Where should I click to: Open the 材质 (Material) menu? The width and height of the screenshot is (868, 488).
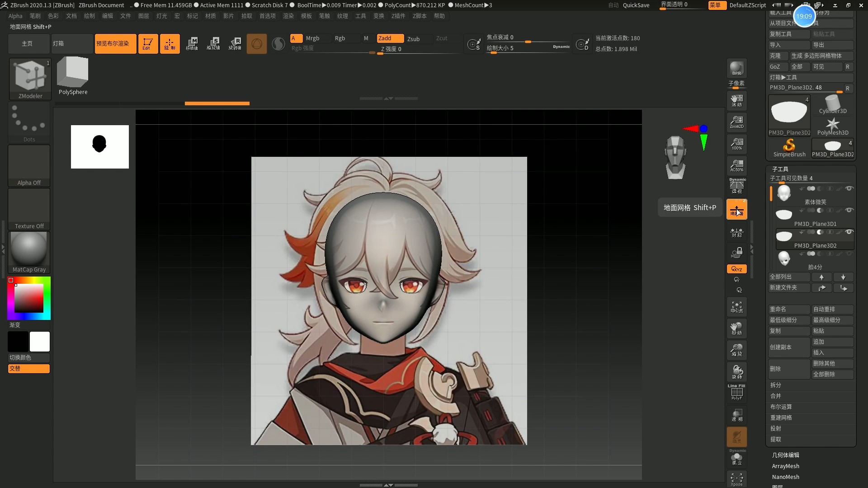210,16
